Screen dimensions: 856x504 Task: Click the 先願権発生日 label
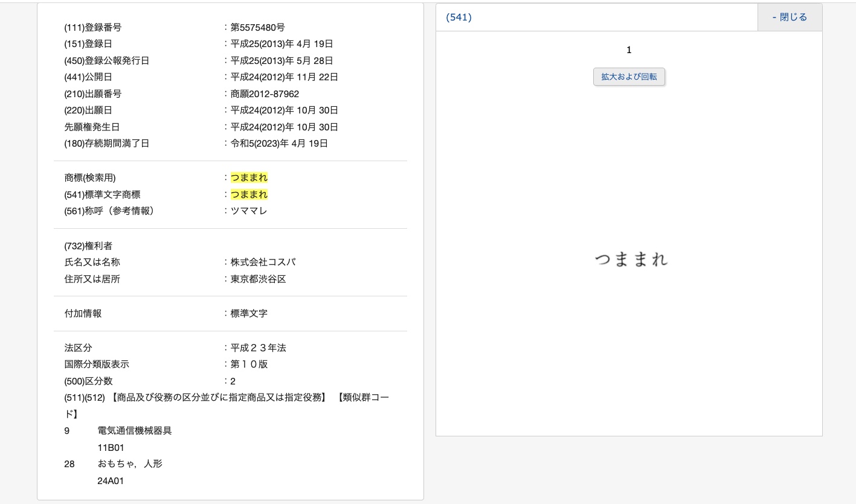pyautogui.click(x=92, y=127)
